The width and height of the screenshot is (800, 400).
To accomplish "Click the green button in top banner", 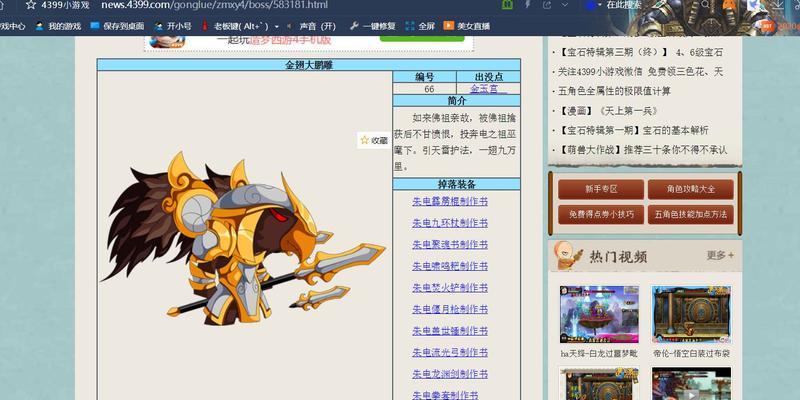I will tap(422, 38).
